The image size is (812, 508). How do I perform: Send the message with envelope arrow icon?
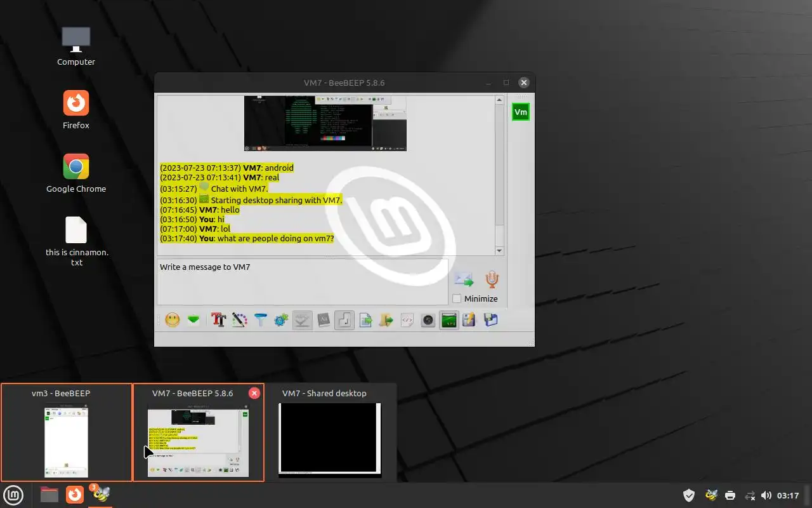coord(464,279)
